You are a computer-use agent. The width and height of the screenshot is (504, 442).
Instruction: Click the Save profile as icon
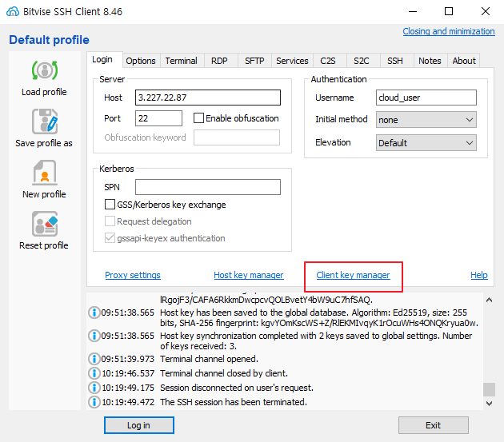[45, 121]
